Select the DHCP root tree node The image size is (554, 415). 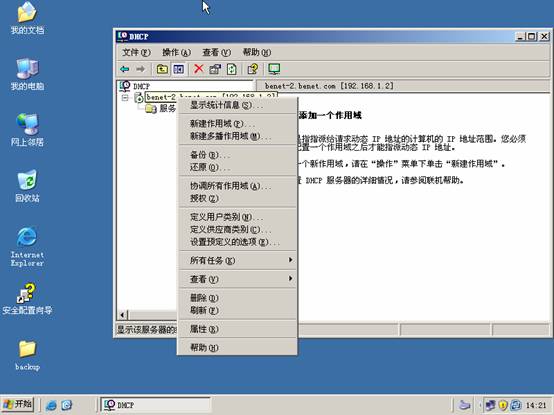click(x=141, y=86)
